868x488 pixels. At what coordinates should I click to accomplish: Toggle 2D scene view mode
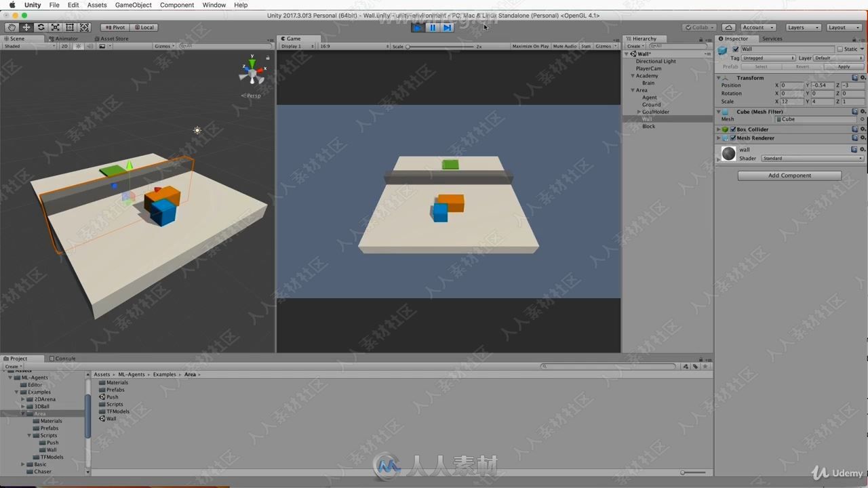pos(65,46)
